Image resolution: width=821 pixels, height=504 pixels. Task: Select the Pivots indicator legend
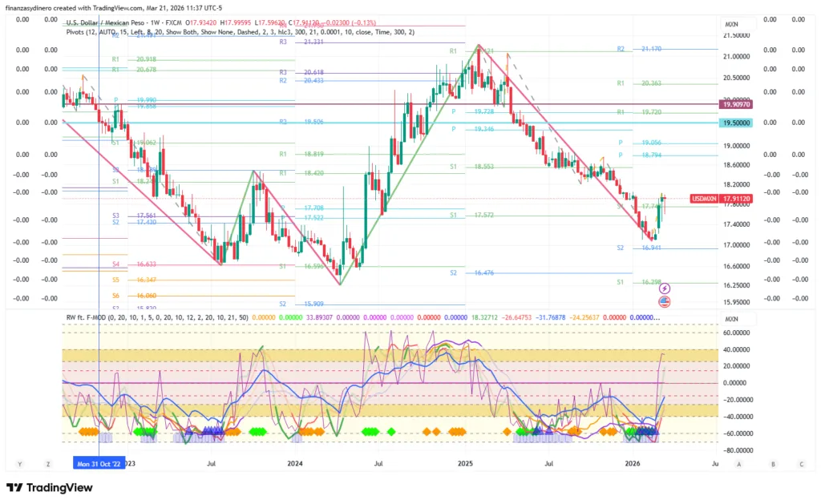(79, 32)
